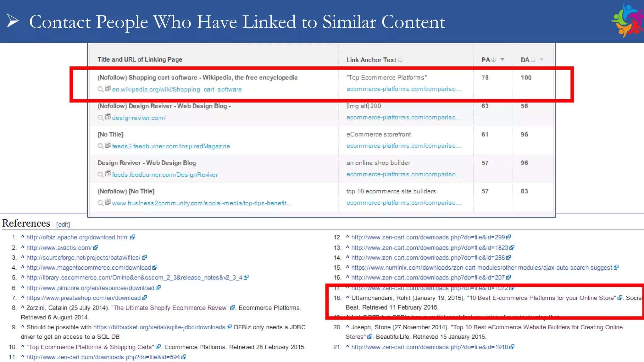This screenshot has height=362, width=644.
Task: Open business2community social-media link
Action: point(202,203)
